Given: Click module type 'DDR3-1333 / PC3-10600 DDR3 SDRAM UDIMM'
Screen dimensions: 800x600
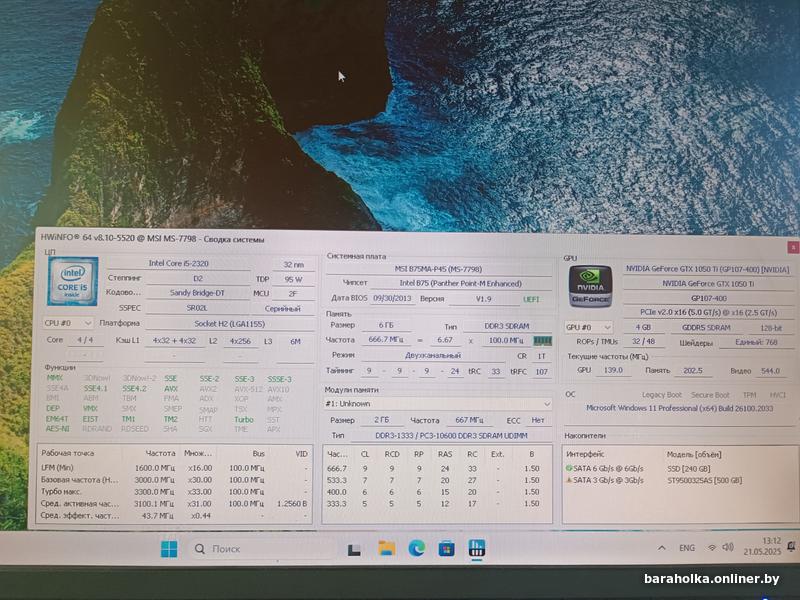Looking at the screenshot, I should click(x=452, y=435).
